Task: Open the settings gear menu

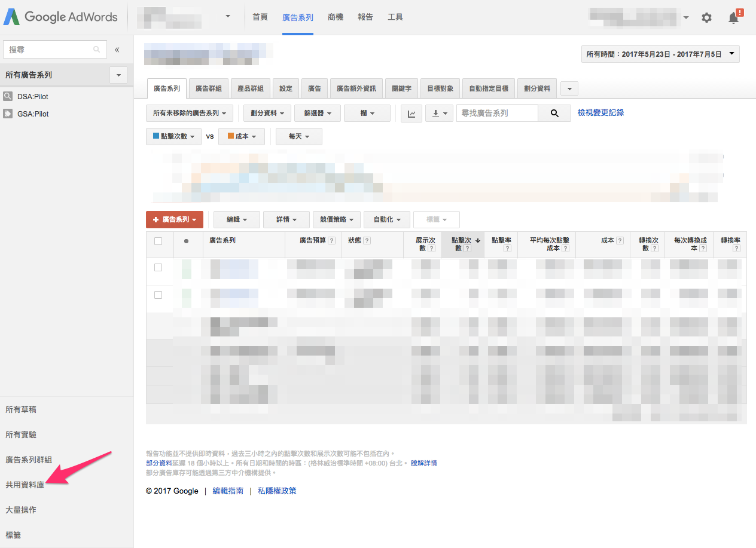Action: (x=706, y=18)
